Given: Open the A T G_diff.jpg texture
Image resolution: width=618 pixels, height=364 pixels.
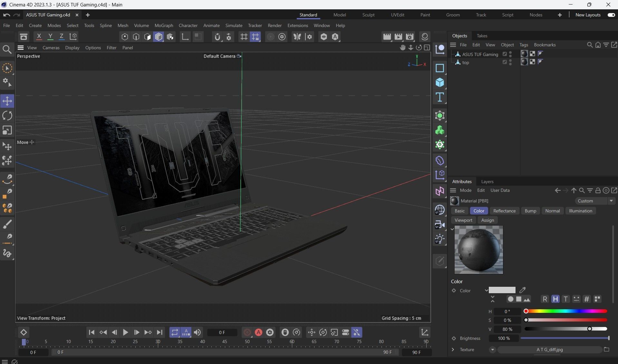Looking at the screenshot, I should (x=550, y=350).
